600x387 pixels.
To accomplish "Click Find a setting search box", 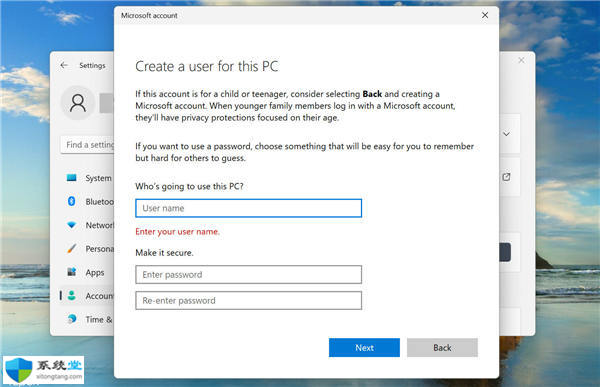I will (88, 145).
